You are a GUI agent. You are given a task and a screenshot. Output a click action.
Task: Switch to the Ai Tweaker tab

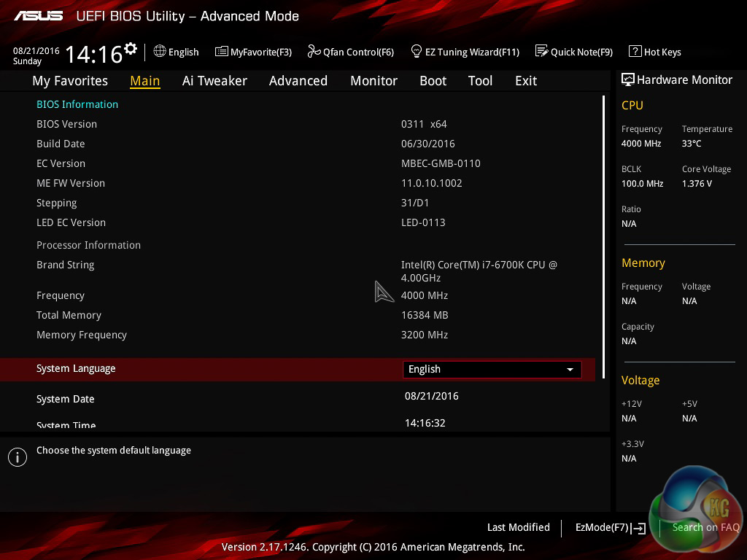pos(214,81)
